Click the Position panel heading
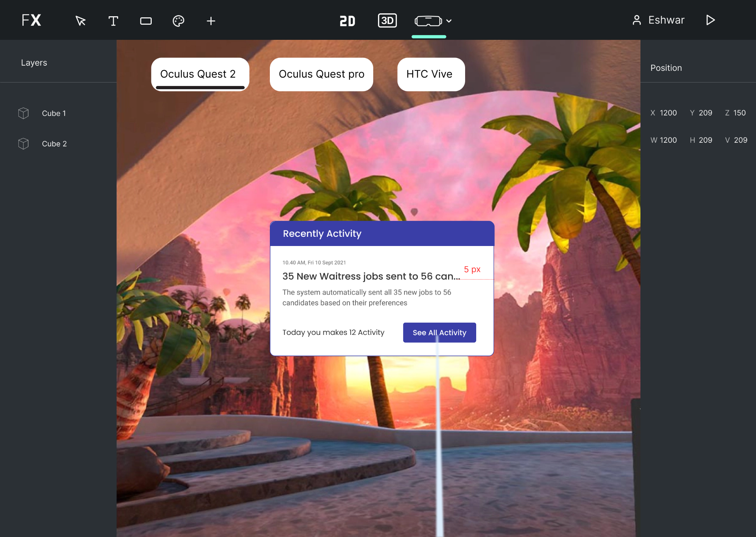The width and height of the screenshot is (756, 537). point(666,68)
